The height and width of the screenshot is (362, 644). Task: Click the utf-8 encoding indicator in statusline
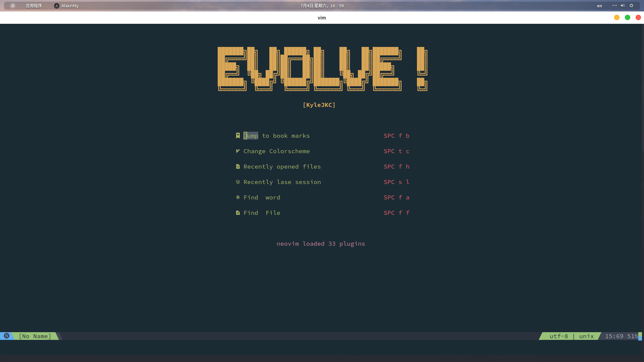(x=558, y=336)
